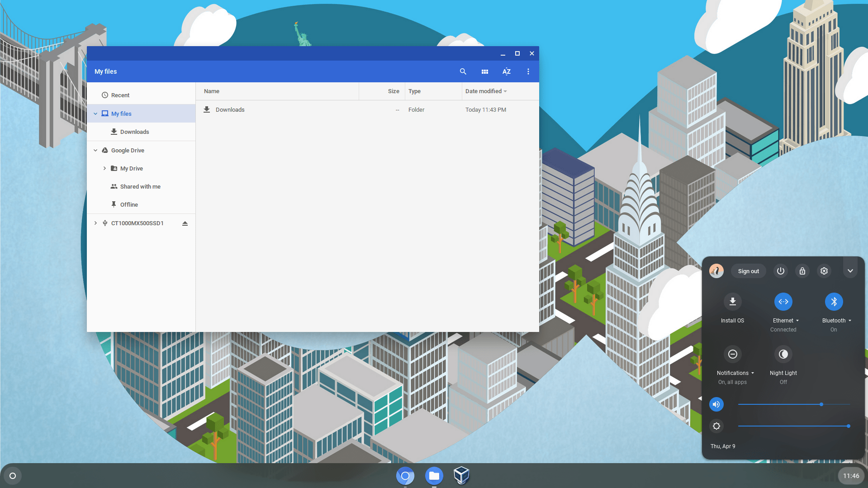Click the 11:46 clock status tray

(851, 476)
